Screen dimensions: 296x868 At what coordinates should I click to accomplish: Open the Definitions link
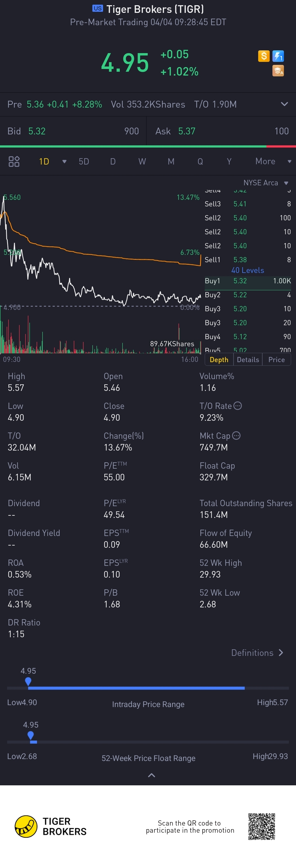[257, 653]
